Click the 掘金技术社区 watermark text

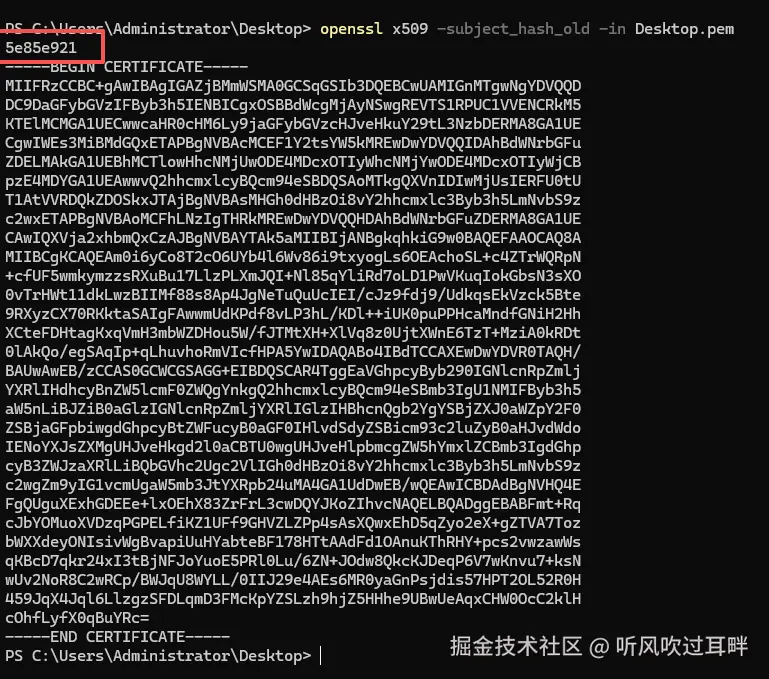click(x=515, y=646)
